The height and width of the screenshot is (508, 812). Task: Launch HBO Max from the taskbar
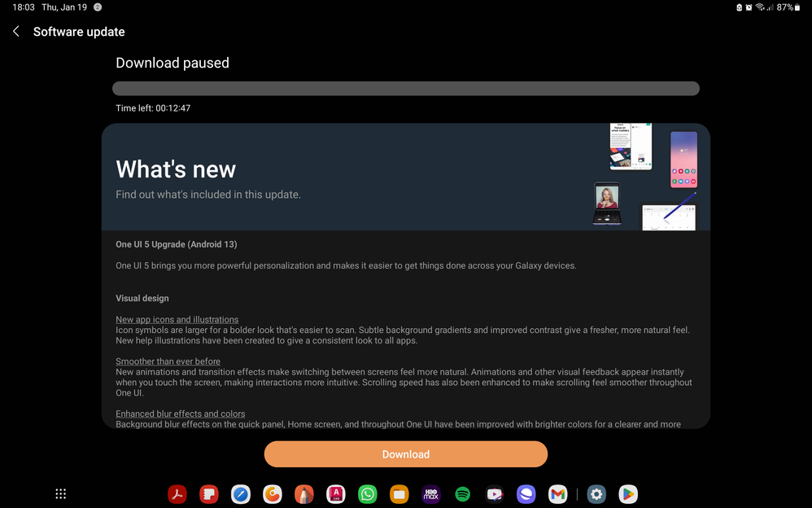click(x=431, y=494)
